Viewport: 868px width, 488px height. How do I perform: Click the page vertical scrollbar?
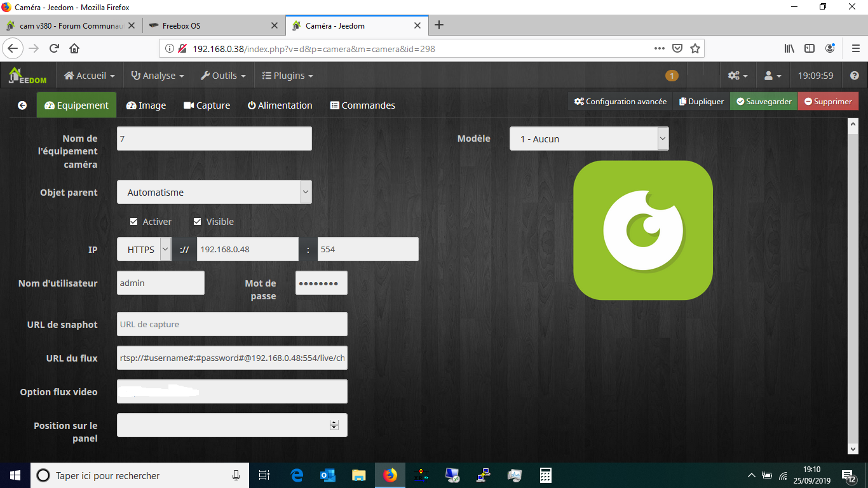pyautogui.click(x=853, y=286)
